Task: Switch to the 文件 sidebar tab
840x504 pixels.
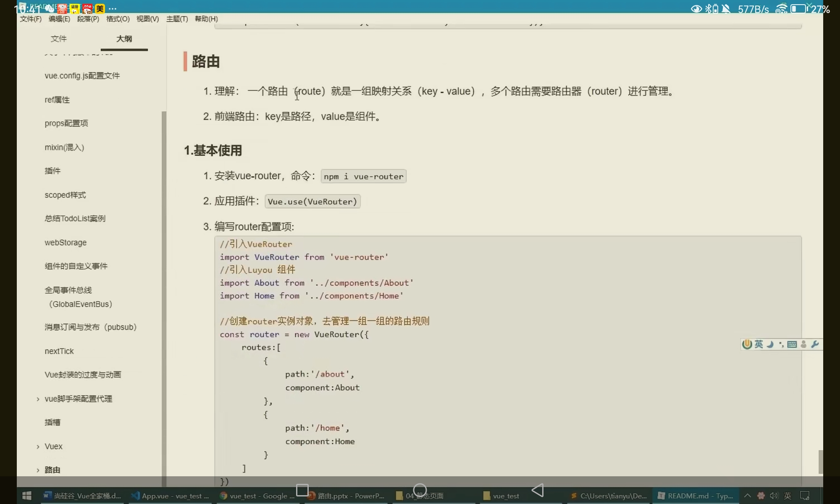Action: click(58, 39)
